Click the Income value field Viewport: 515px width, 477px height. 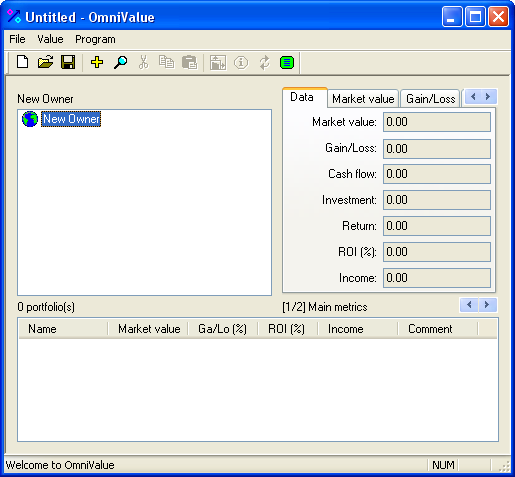tap(437, 278)
